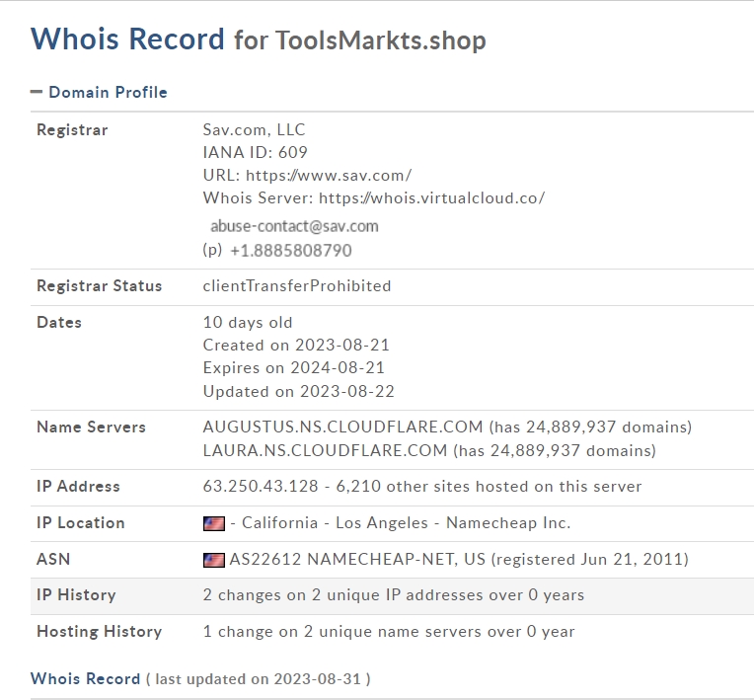Open the https://www.sav.com/ registrar URL
The width and height of the screenshot is (754, 700).
pyautogui.click(x=329, y=176)
